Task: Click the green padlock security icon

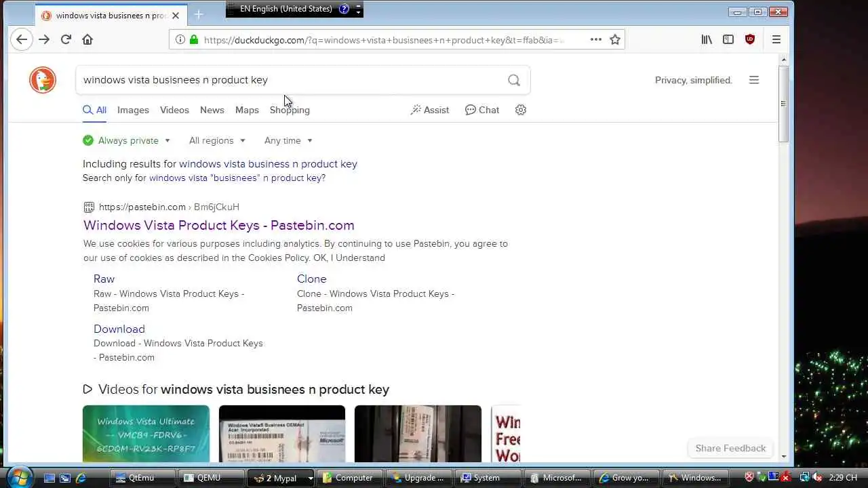Action: [194, 39]
